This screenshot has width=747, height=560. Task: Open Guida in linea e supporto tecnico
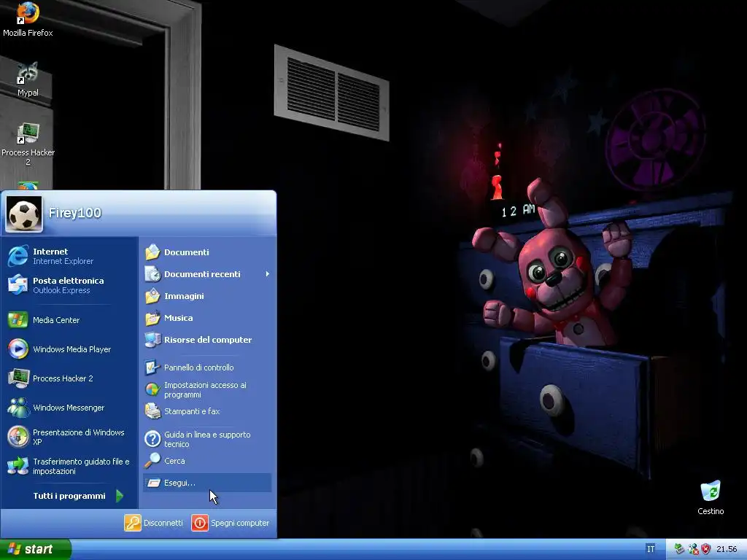coord(207,439)
